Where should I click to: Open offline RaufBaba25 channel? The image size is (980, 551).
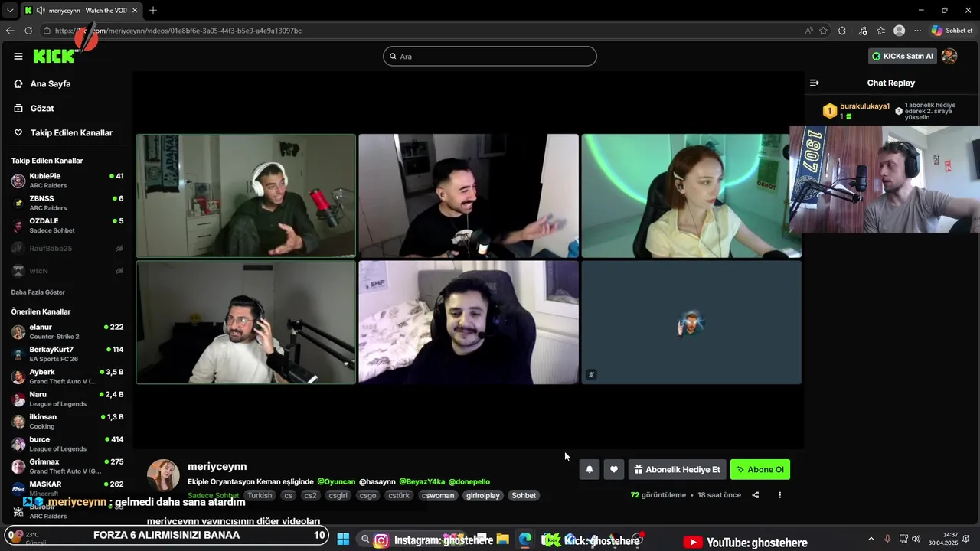pos(67,248)
